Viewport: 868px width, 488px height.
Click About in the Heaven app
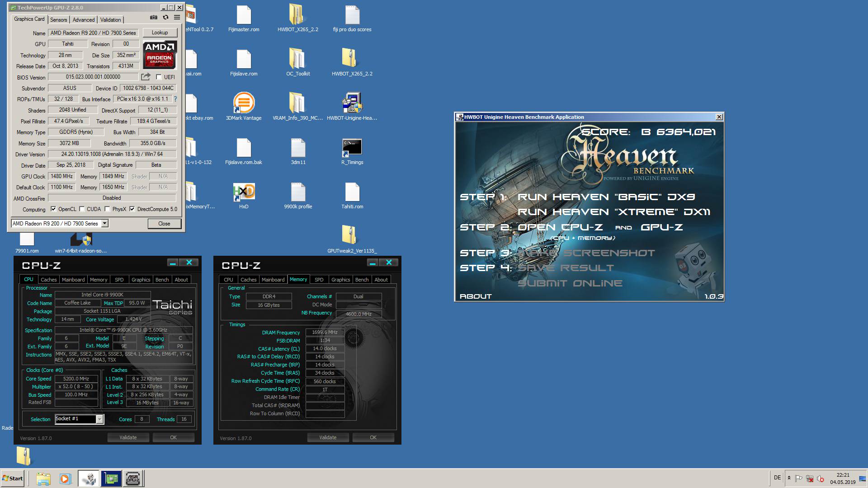(x=476, y=296)
